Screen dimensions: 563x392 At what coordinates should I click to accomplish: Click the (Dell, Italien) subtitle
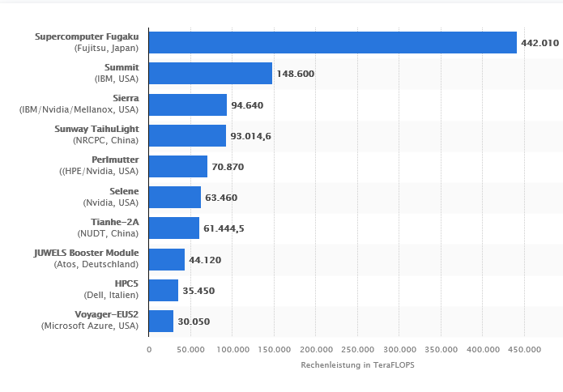(111, 295)
